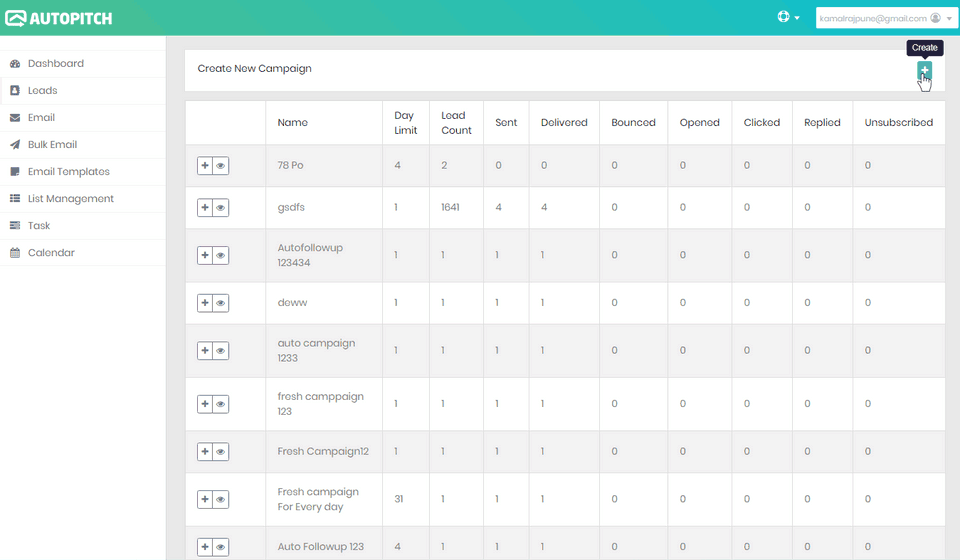
Task: View the 78 Po campaign via eye icon
Action: [x=220, y=165]
